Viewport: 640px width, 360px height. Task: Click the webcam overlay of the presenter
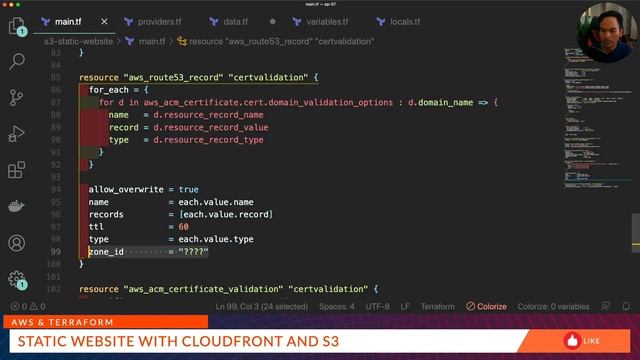(607, 33)
